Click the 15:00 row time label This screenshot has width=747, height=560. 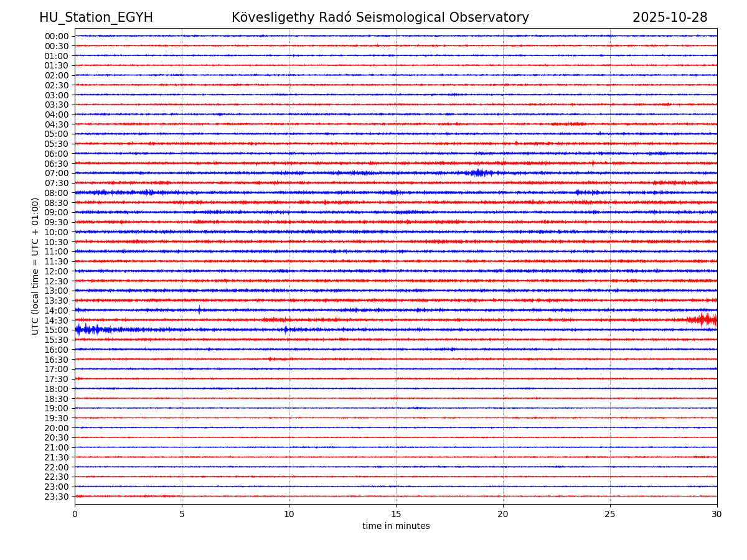(56, 330)
